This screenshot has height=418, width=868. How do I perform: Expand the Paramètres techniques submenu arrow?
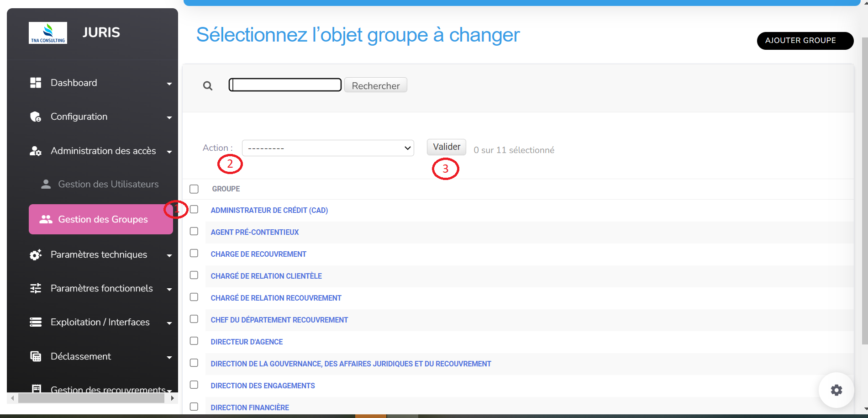pos(169,255)
